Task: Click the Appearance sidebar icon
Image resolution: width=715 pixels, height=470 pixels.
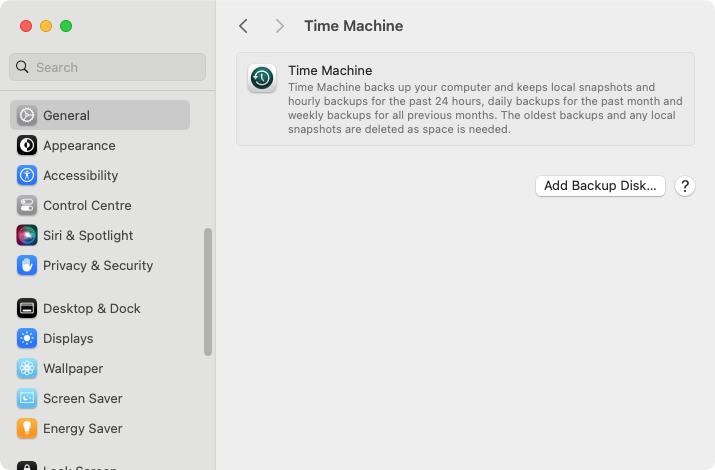Action: pyautogui.click(x=27, y=145)
